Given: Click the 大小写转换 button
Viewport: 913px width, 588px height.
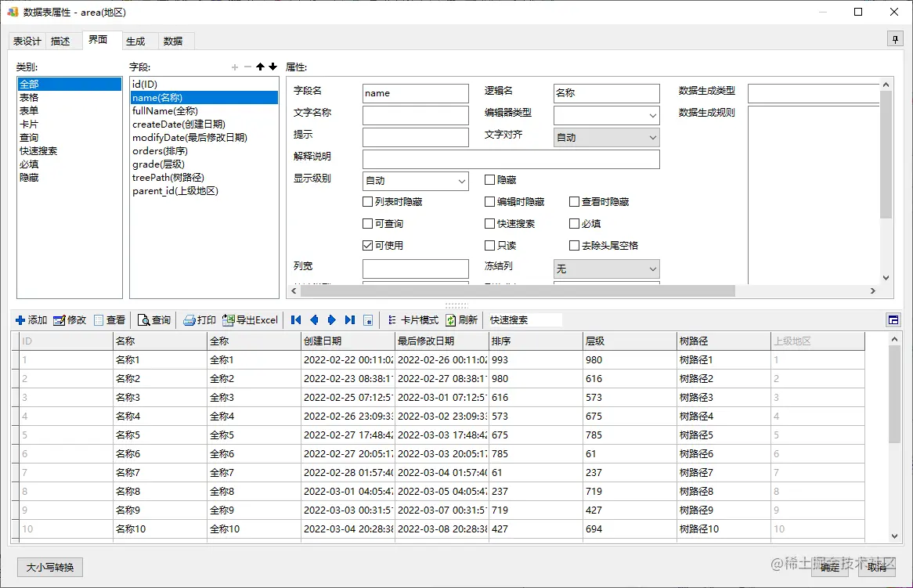Looking at the screenshot, I should coord(50,567).
